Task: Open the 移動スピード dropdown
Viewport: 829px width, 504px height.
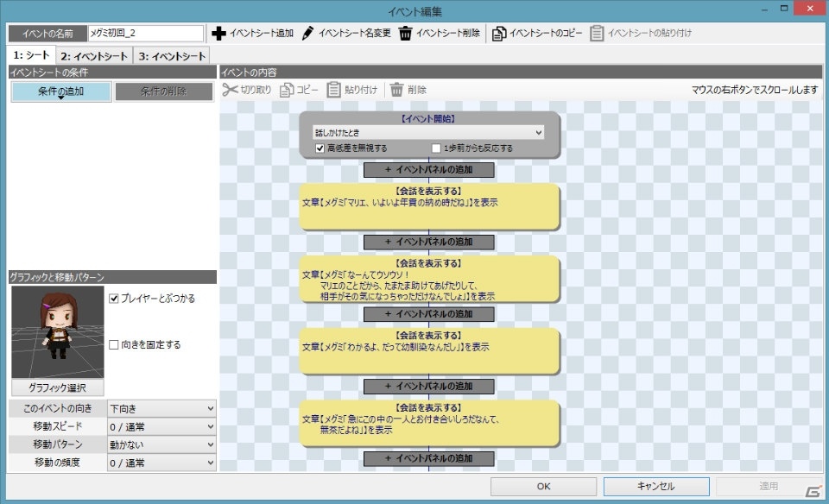Action: 161,426
